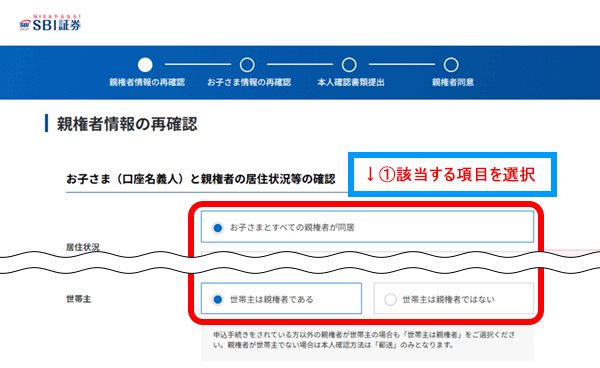Screen dimensions: 600x368
Task: Click the 親権者情報の再確認 page heading
Action: 127,124
